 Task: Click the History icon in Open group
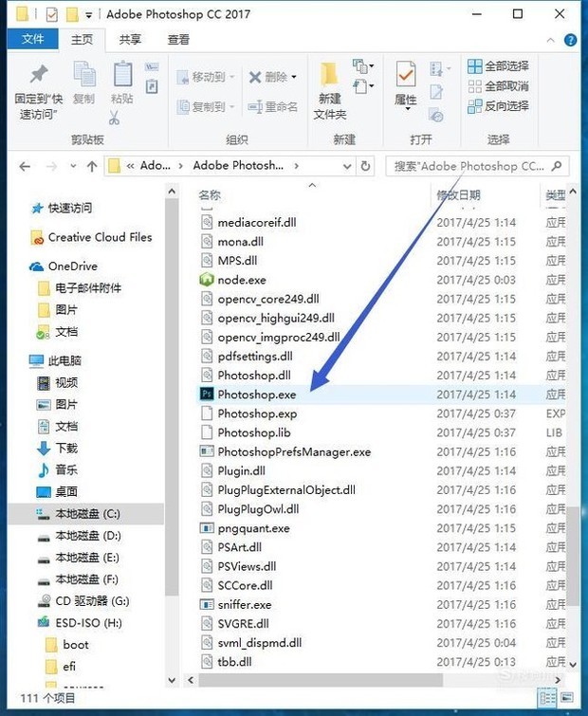pos(436,116)
